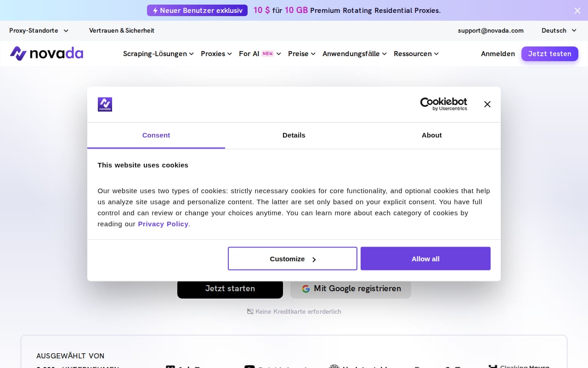Switch to the Consent tab
This screenshot has height=368, width=588.
[156, 135]
